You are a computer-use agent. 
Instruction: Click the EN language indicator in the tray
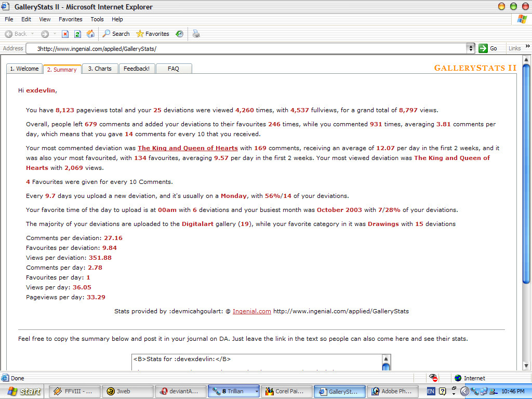[x=431, y=391]
